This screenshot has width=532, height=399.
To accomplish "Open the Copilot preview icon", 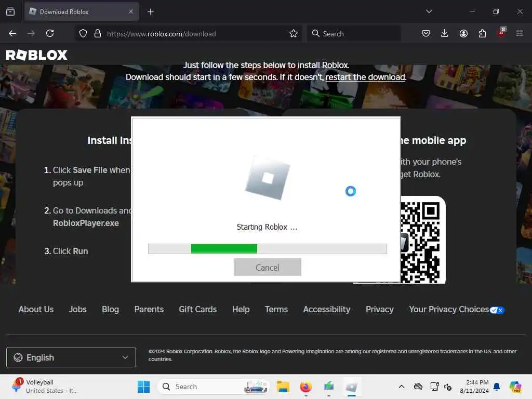I will coord(515,387).
